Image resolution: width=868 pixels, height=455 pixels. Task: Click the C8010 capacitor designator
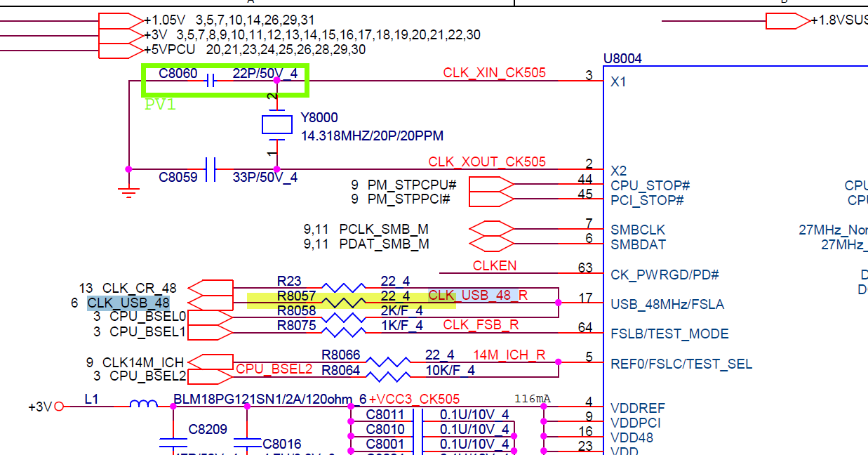(x=385, y=429)
